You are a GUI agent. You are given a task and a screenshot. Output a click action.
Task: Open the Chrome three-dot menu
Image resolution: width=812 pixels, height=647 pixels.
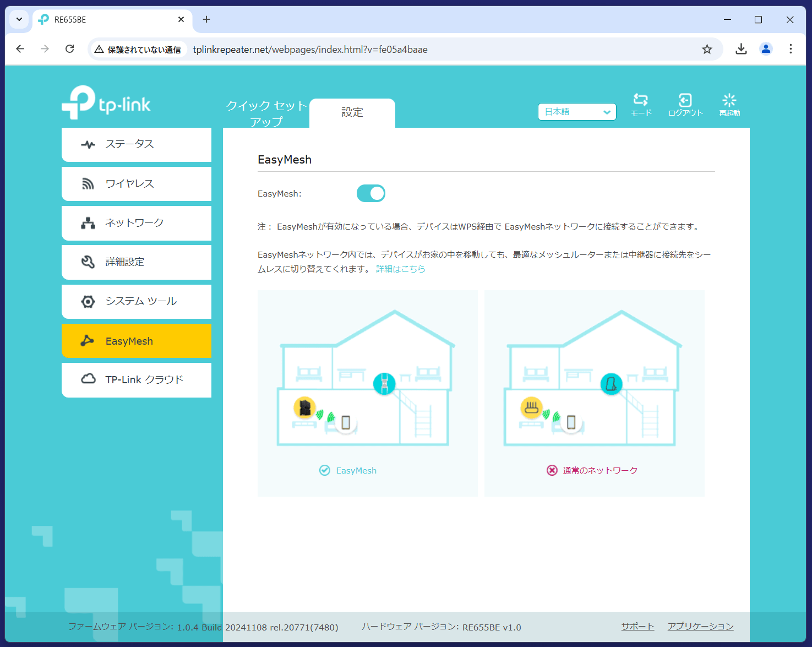791,49
